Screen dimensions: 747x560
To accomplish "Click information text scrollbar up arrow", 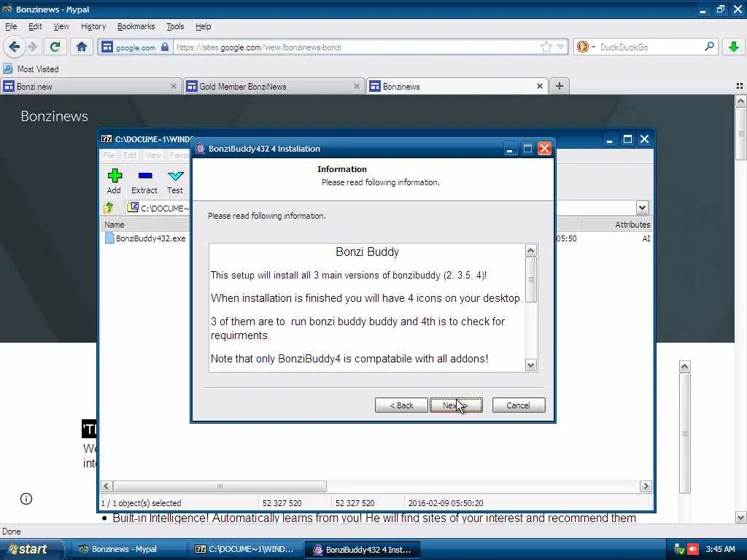I will (531, 251).
